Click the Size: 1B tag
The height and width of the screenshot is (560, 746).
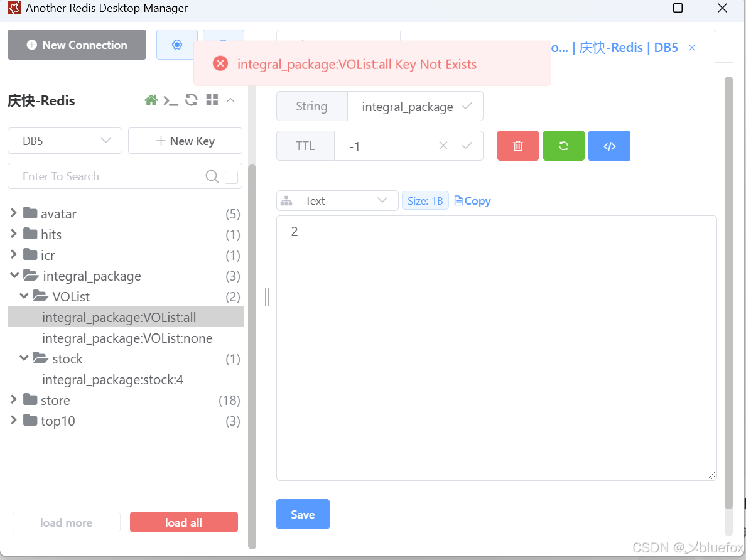click(x=425, y=201)
